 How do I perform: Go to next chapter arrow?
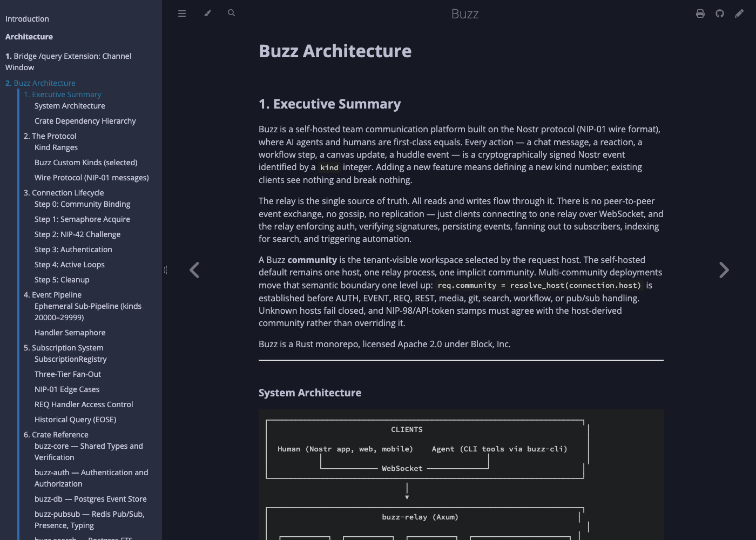[x=724, y=270]
